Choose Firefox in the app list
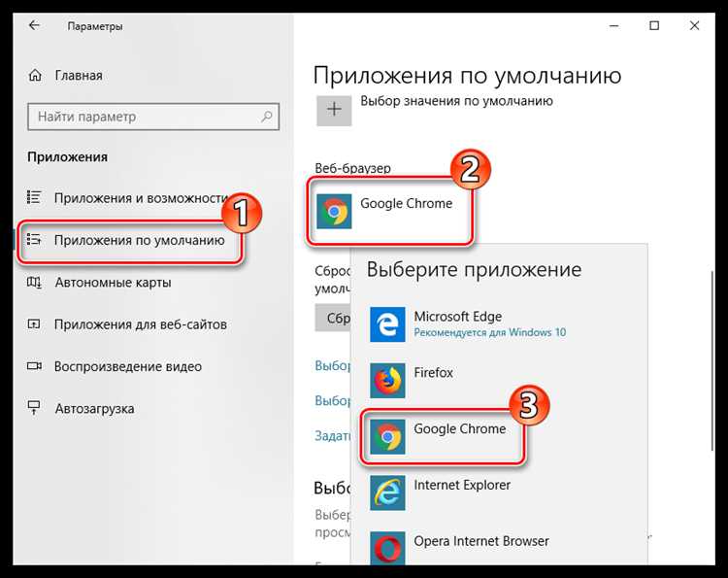Viewport: 728px width, 578px height. click(499, 380)
